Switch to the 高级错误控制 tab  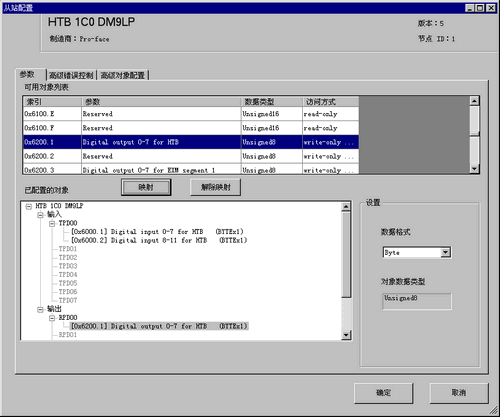pos(71,75)
